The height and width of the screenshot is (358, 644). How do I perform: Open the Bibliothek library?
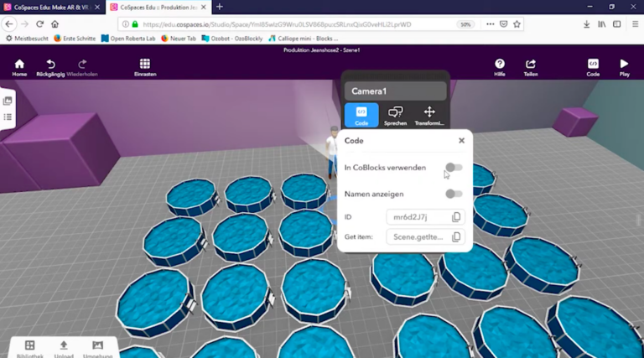(x=30, y=349)
